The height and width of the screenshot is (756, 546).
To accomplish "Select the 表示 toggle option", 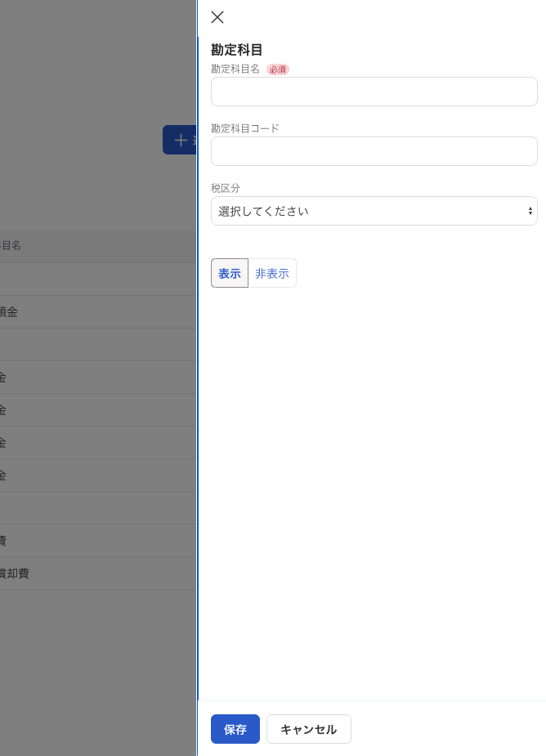I will [230, 273].
